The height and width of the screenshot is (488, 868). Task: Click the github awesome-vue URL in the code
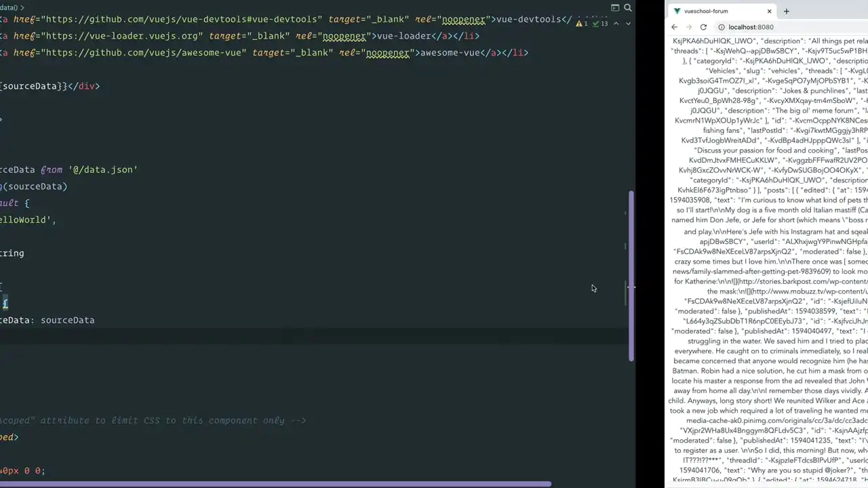(144, 52)
